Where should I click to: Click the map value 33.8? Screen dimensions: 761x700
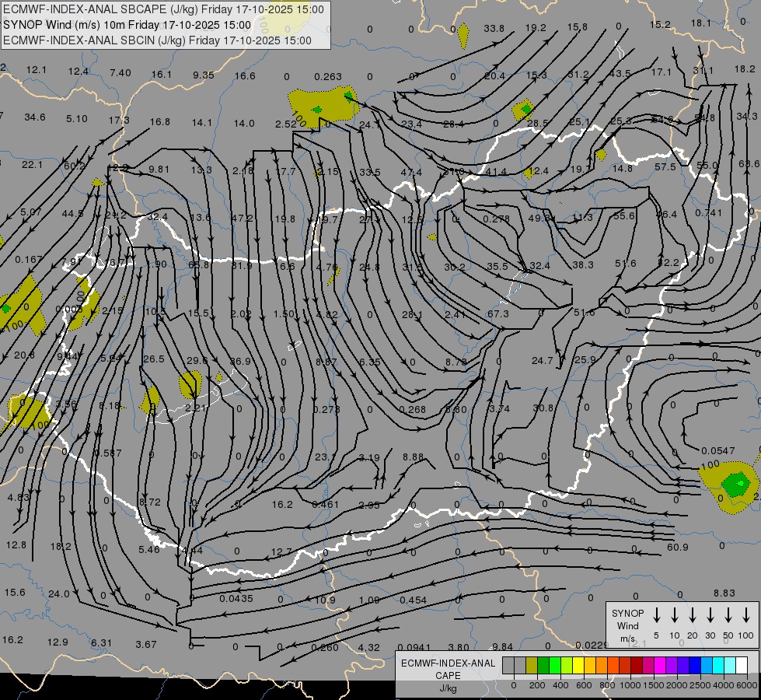pyautogui.click(x=494, y=28)
